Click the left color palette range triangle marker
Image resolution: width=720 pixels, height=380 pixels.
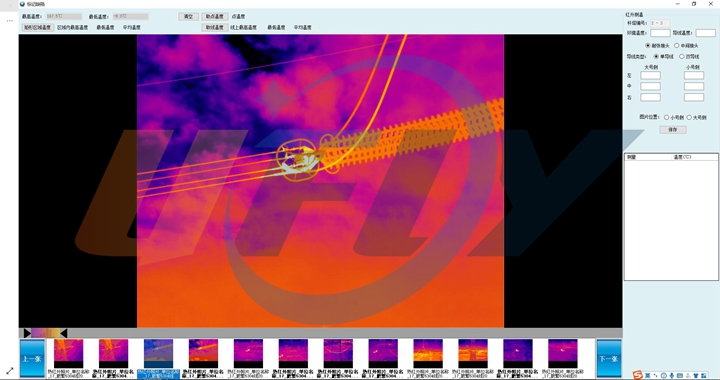coord(27,333)
